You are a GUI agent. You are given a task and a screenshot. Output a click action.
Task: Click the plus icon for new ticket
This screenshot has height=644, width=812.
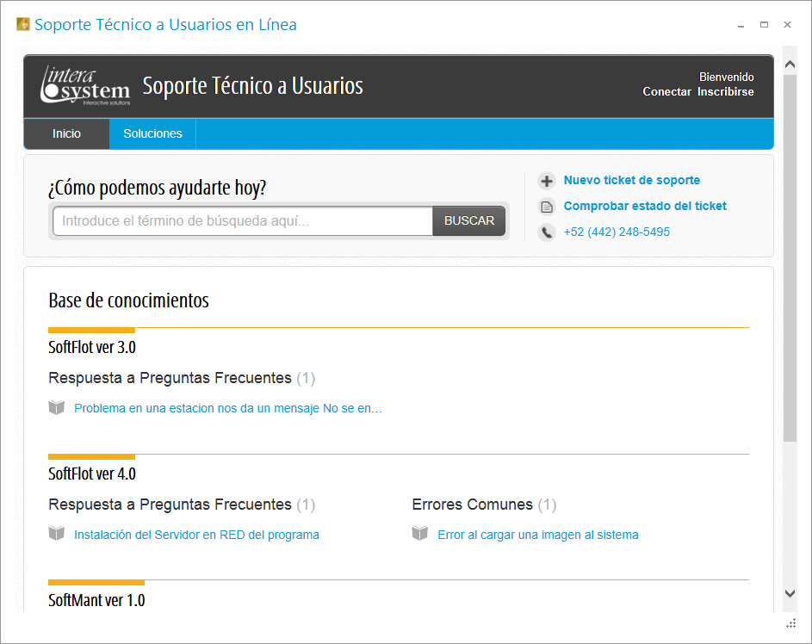pyautogui.click(x=546, y=181)
